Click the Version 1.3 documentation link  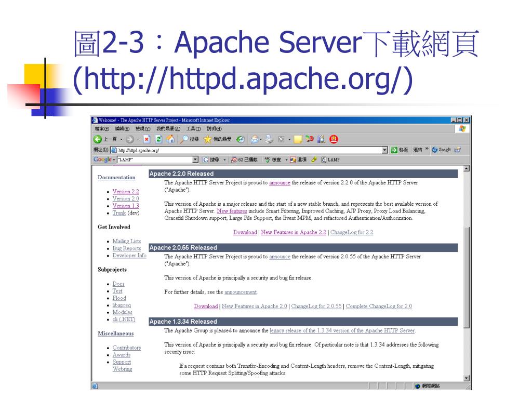click(x=126, y=206)
